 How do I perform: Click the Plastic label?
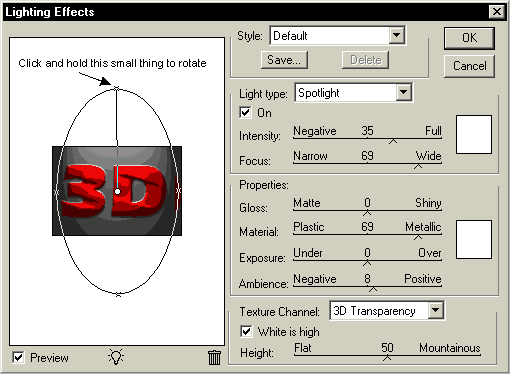tap(309, 227)
